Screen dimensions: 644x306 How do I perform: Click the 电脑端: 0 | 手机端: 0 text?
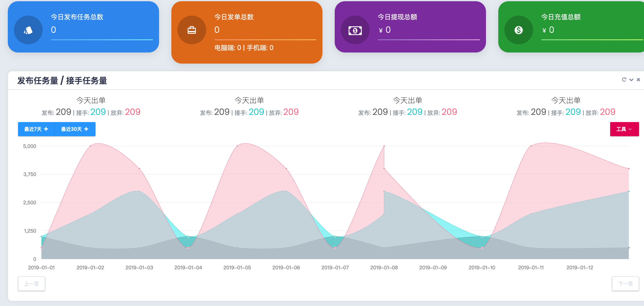point(244,48)
